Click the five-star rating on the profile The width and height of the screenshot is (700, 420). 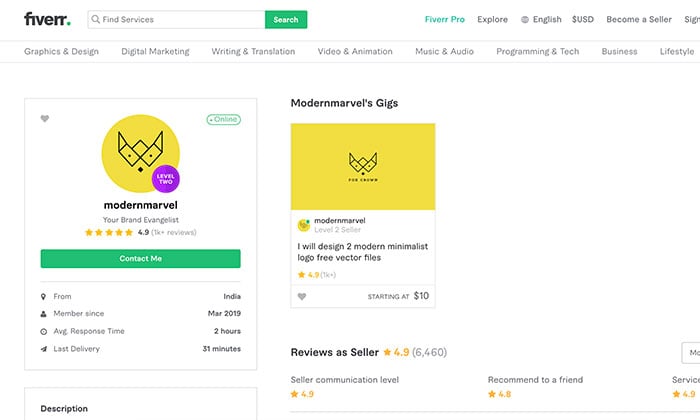click(x=109, y=232)
